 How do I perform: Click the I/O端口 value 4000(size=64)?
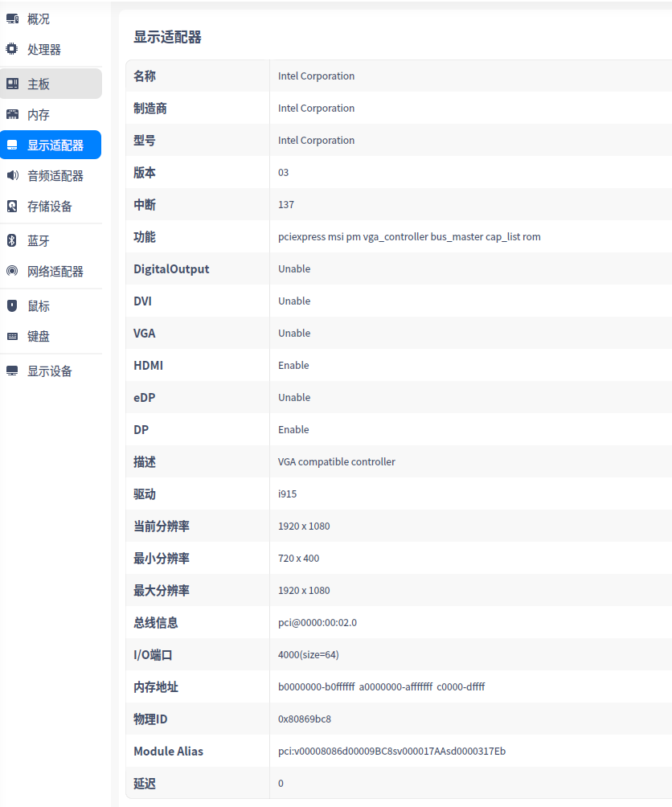308,654
